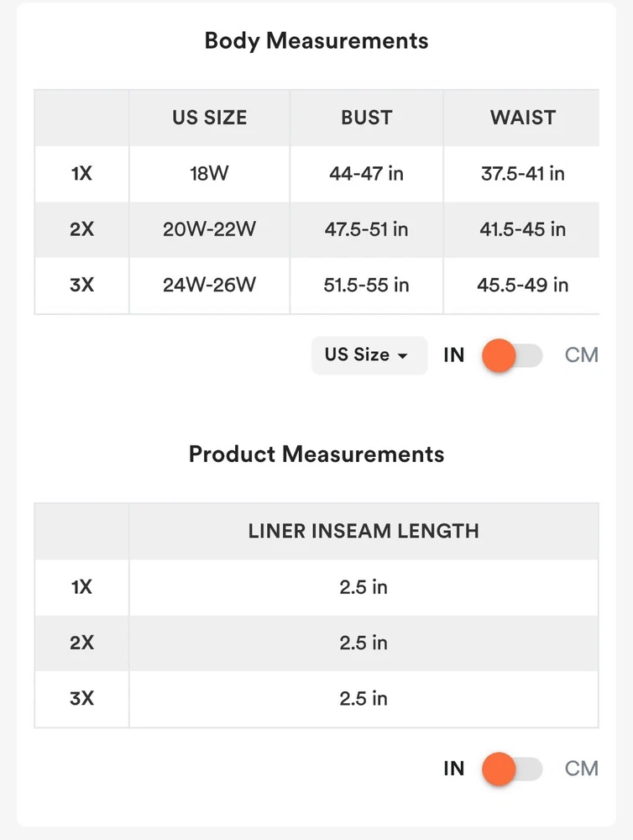Select IN label under Product Measurements
Image resolution: width=633 pixels, height=840 pixels.
pyautogui.click(x=454, y=769)
